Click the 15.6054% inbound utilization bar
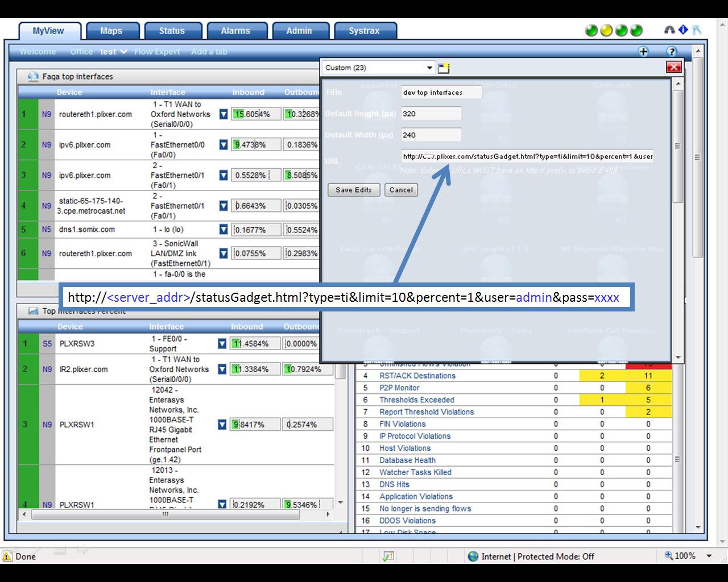 click(257, 114)
